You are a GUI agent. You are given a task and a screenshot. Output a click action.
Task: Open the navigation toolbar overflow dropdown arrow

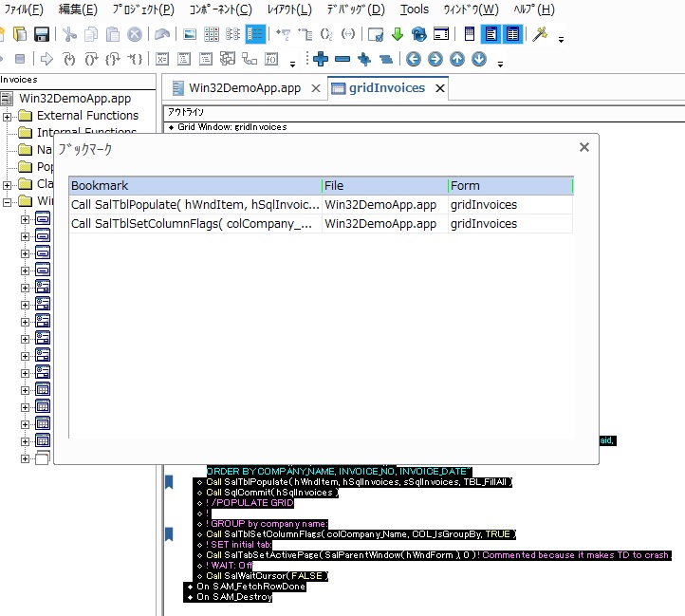[500, 65]
